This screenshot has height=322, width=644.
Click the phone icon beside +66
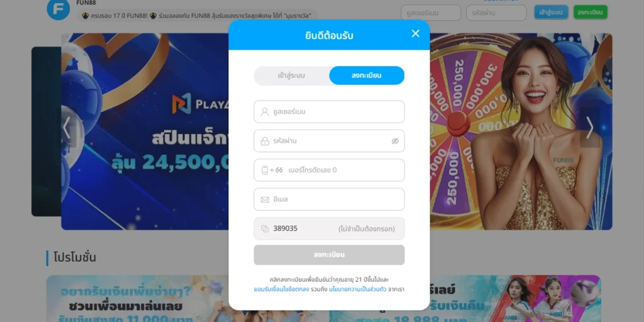(265, 170)
